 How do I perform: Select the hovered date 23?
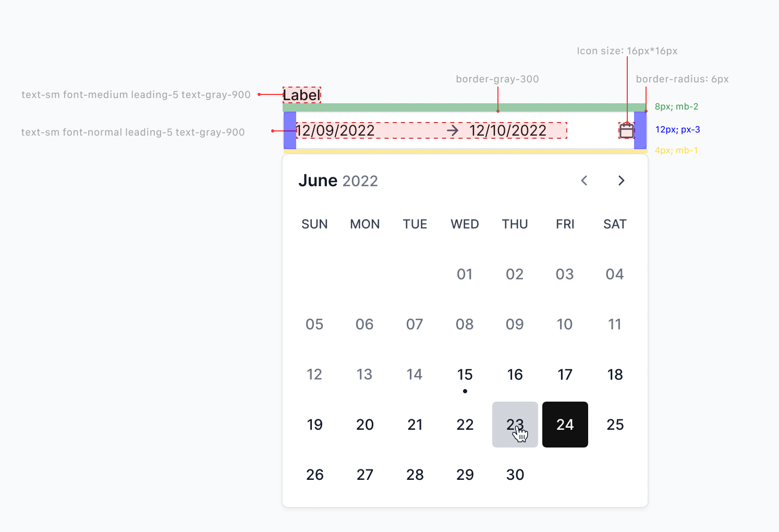click(x=515, y=425)
